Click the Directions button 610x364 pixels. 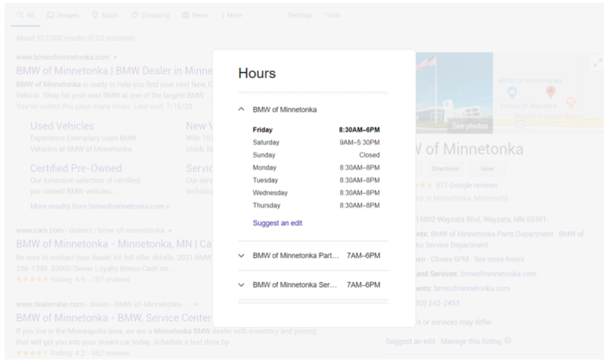(445, 168)
